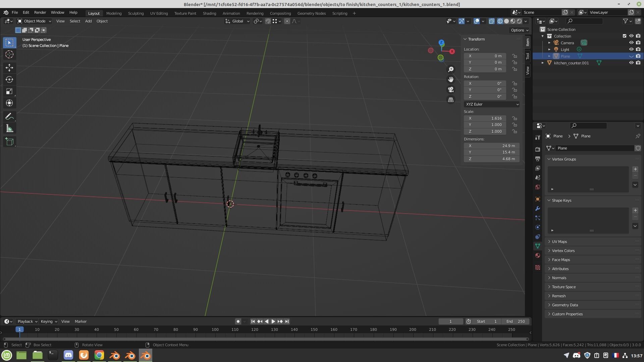Open the Add menu in viewport header
Screen dimensions: 644x362
click(x=88, y=21)
